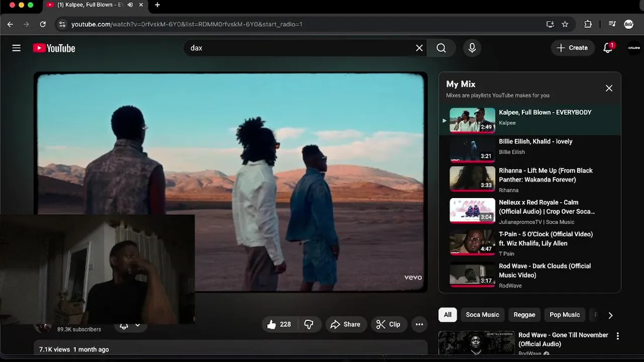The image size is (644, 362).
Task: Open 5 O'Clock video thumbnail
Action: click(x=472, y=242)
